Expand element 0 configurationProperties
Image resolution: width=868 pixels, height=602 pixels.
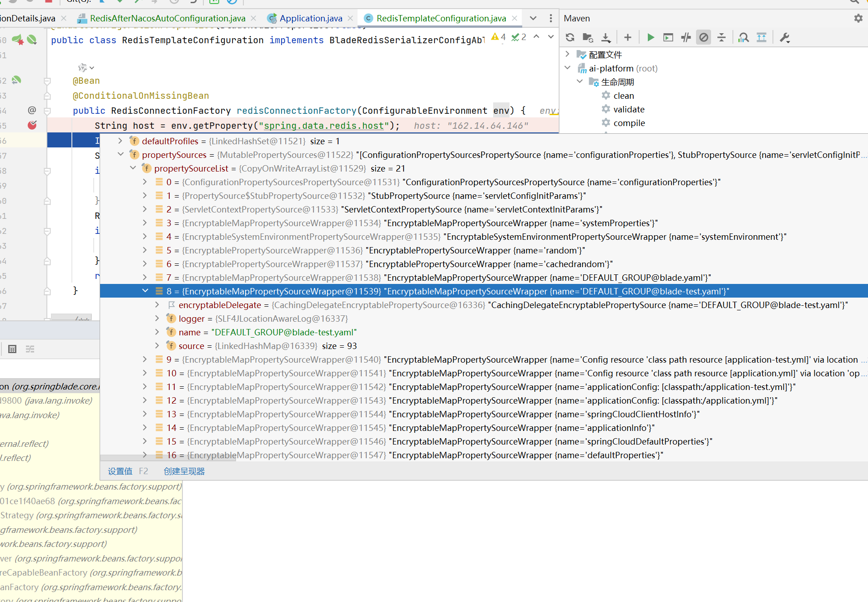(x=145, y=182)
